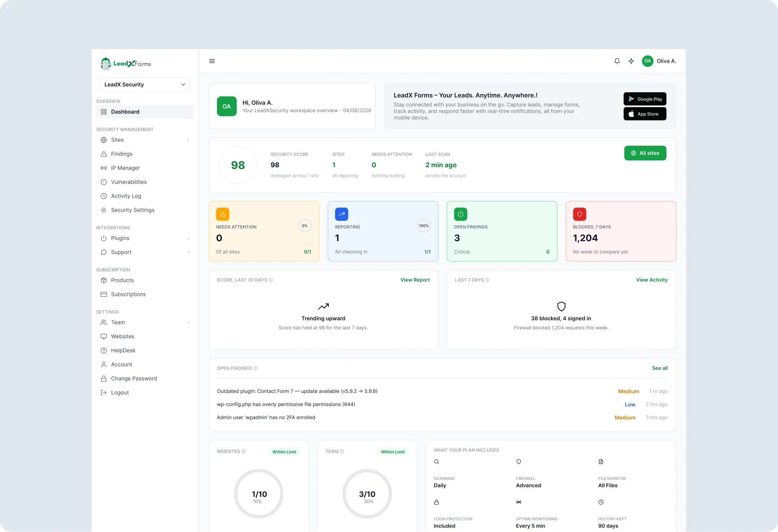778x532 pixels.
Task: Go to Dashboard in sidebar
Action: [145, 112]
